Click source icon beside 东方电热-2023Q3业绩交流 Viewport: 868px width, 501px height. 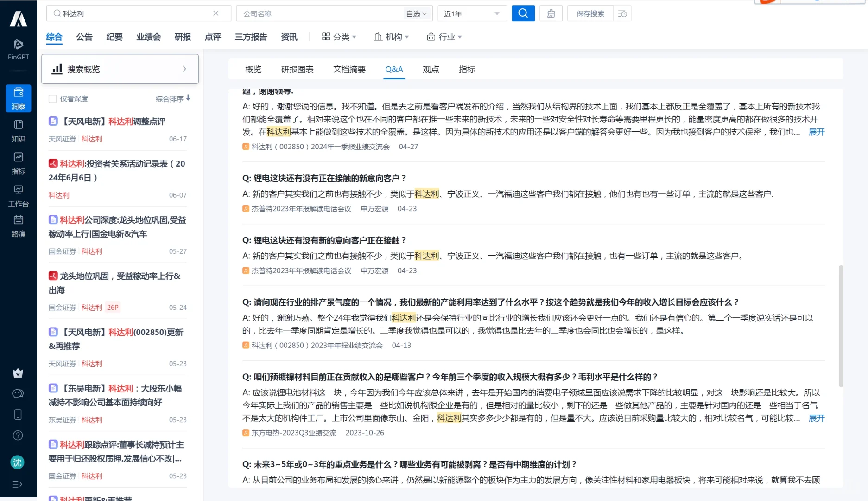[x=246, y=433]
